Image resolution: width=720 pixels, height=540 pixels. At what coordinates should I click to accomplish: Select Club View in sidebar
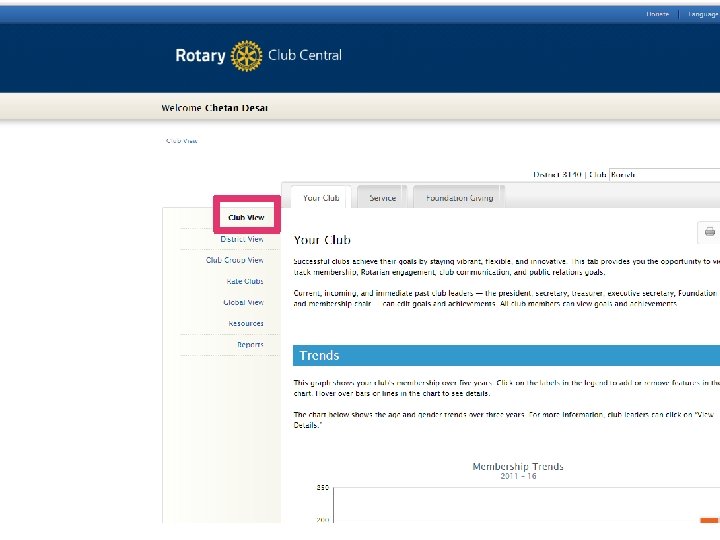[x=246, y=218]
